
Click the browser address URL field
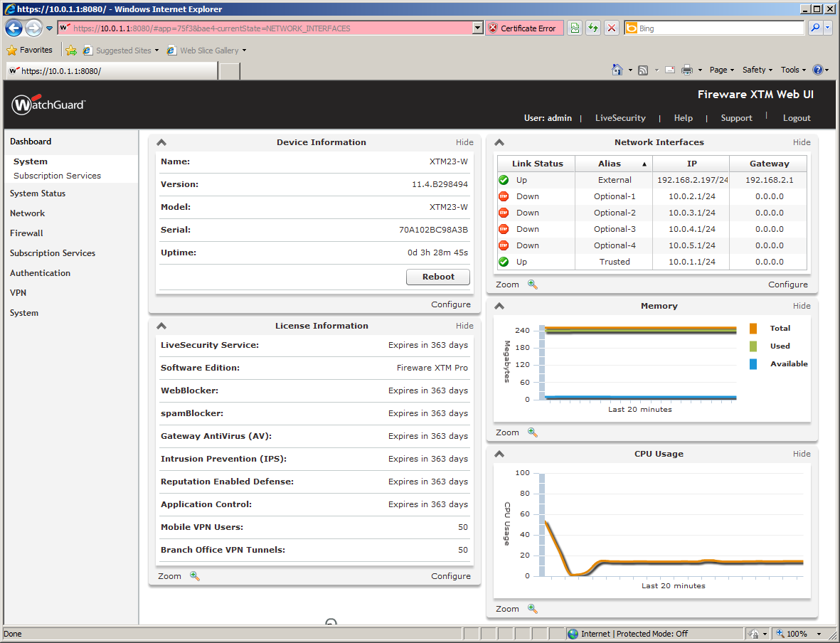265,28
